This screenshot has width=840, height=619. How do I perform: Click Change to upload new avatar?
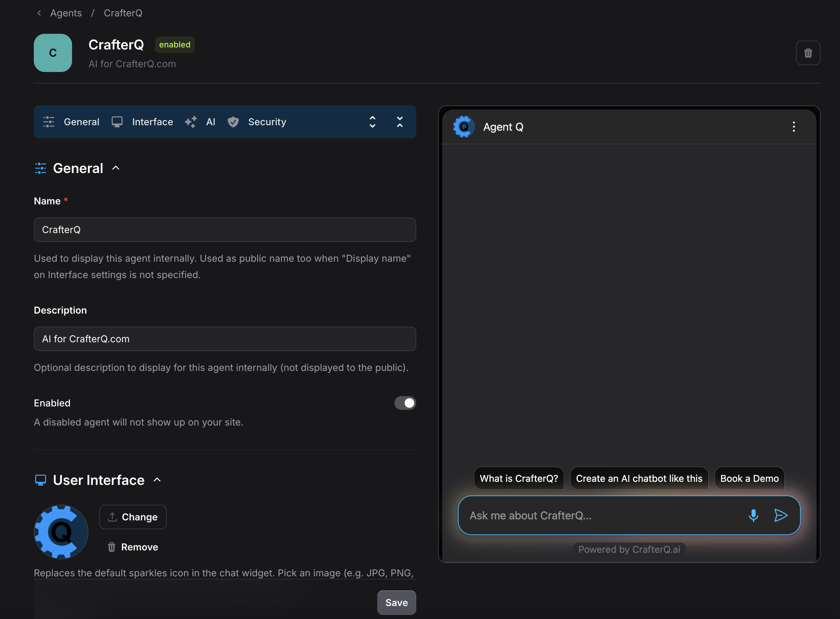click(x=133, y=517)
